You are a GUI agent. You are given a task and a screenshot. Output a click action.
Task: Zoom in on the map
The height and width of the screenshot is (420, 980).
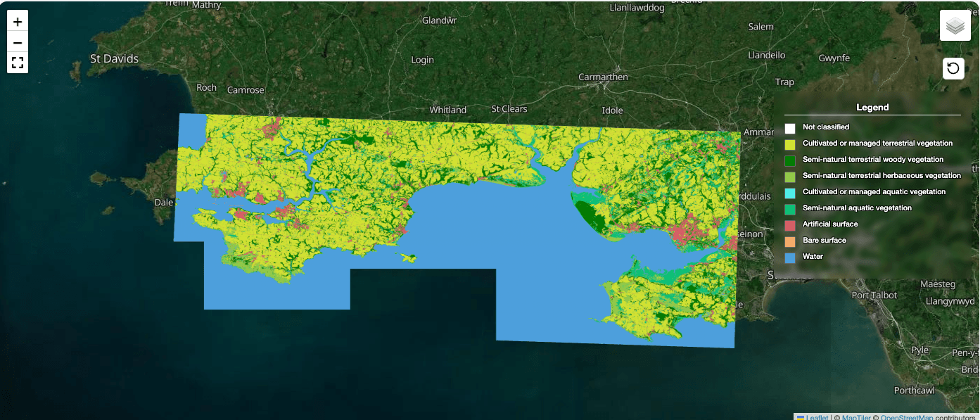click(18, 22)
